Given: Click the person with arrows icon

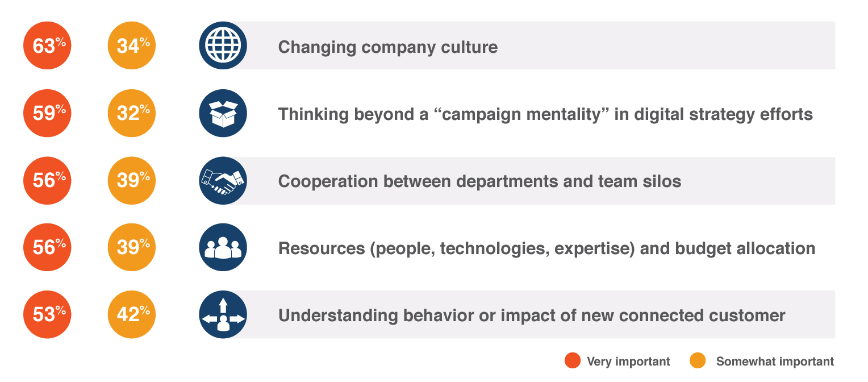Looking at the screenshot, I should [223, 314].
